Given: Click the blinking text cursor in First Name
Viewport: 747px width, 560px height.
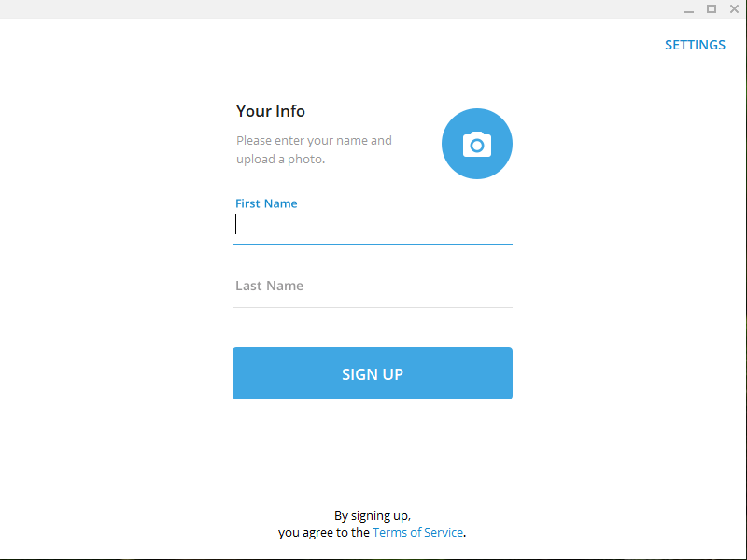Looking at the screenshot, I should point(236,224).
